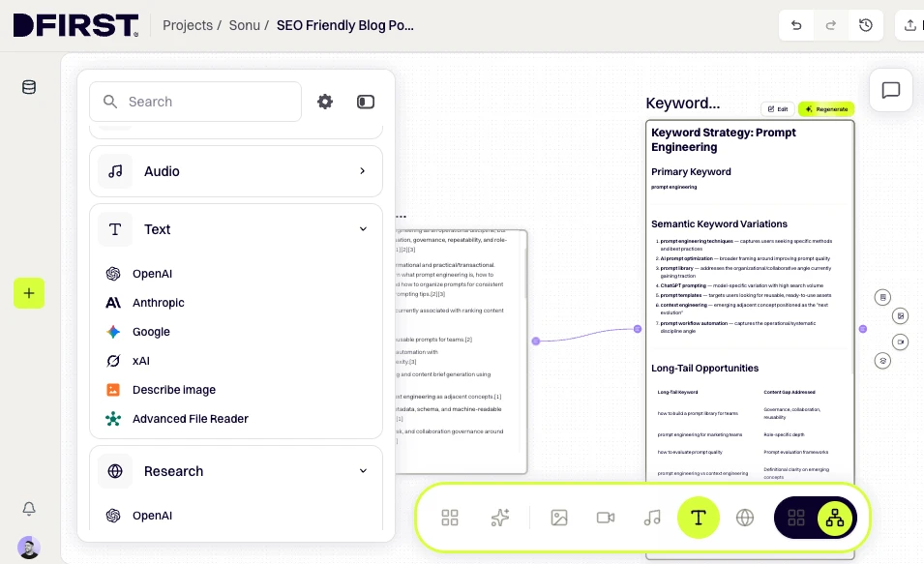
Task: Toggle the sidebar panel layout icon
Action: (x=366, y=102)
